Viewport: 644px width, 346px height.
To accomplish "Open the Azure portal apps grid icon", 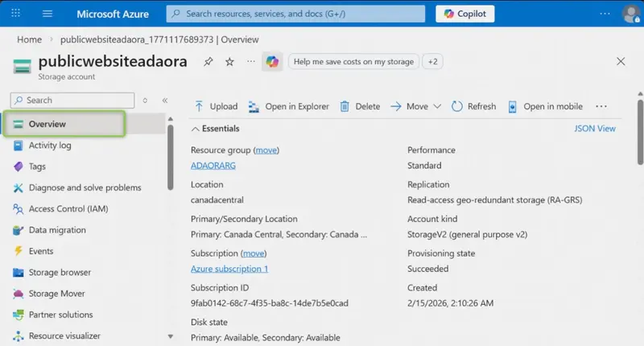I will [15, 13].
